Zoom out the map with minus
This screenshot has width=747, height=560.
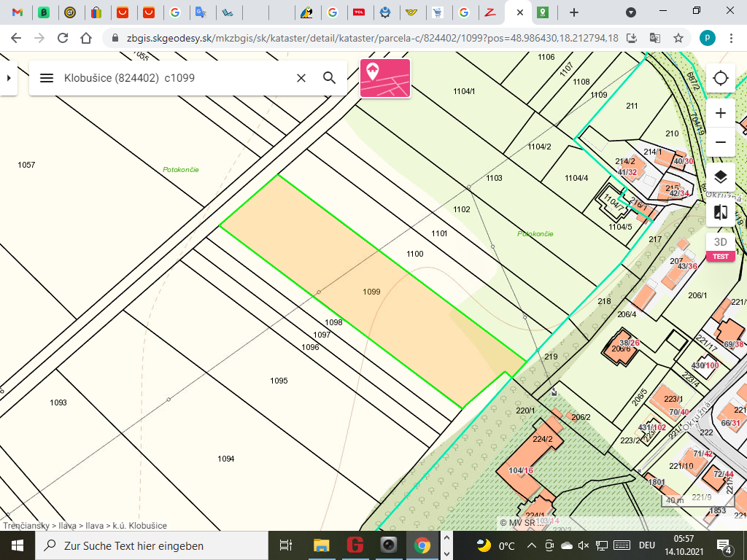[x=721, y=141]
